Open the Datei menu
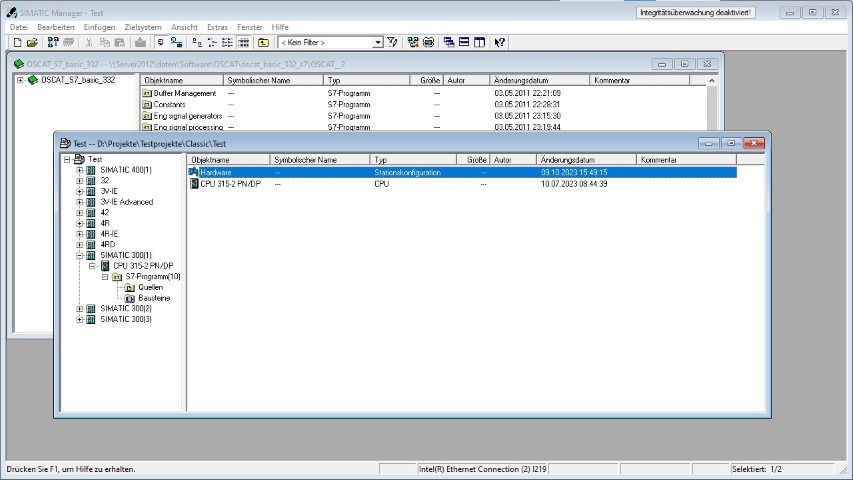 click(18, 27)
